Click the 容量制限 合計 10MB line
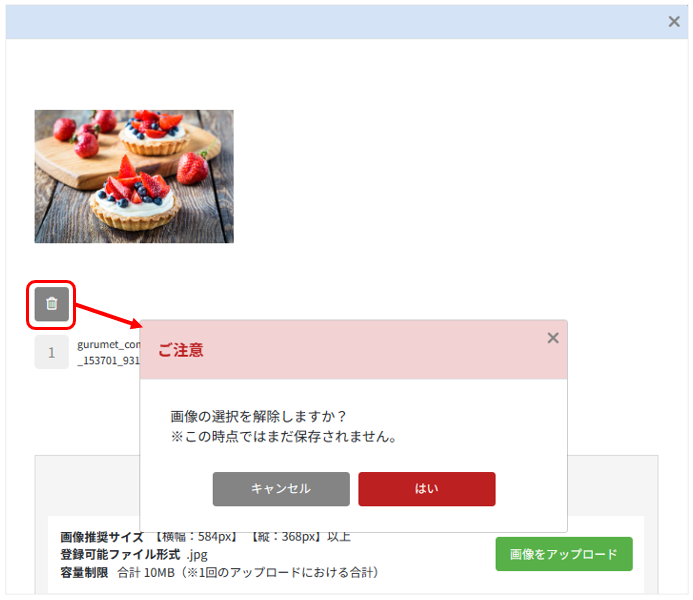The width and height of the screenshot is (693, 600). pyautogui.click(x=220, y=573)
